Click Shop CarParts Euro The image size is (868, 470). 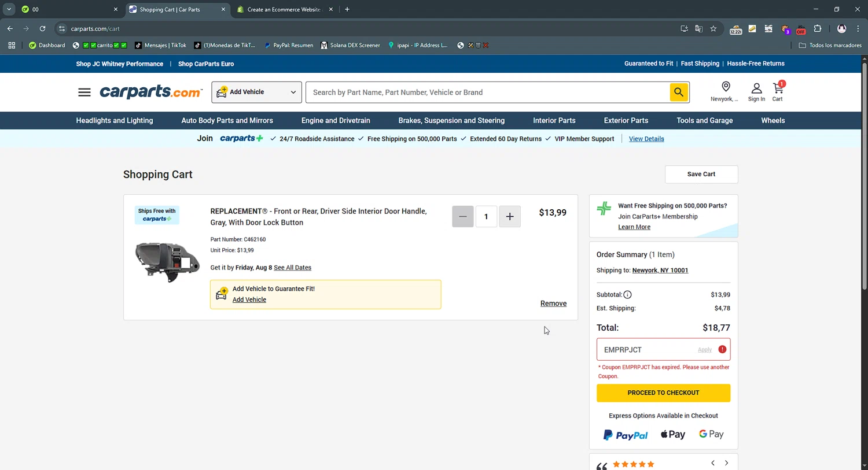[206, 64]
